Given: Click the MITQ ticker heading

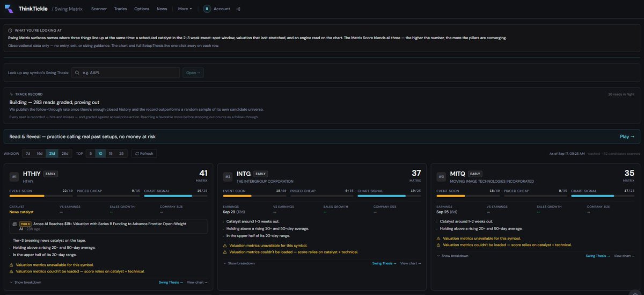Looking at the screenshot, I should point(458,174).
